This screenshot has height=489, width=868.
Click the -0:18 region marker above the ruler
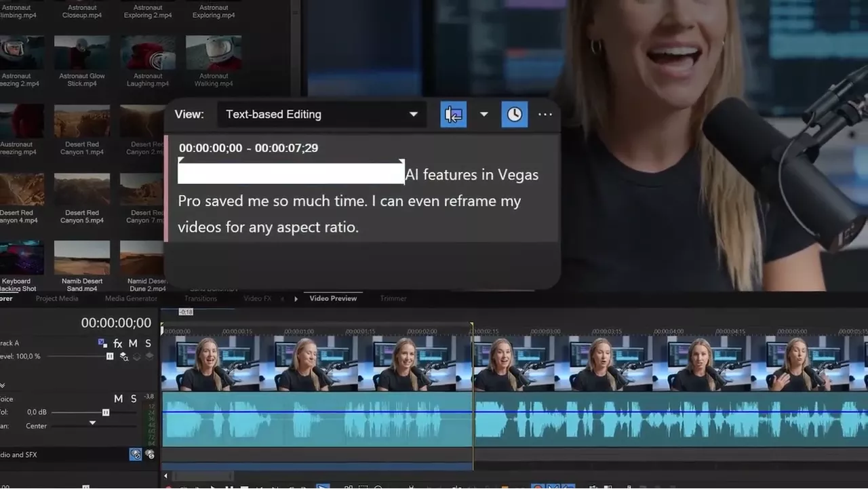click(x=186, y=312)
